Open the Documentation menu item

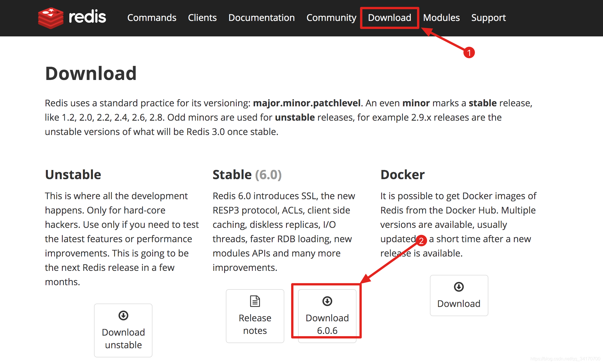pos(262,18)
